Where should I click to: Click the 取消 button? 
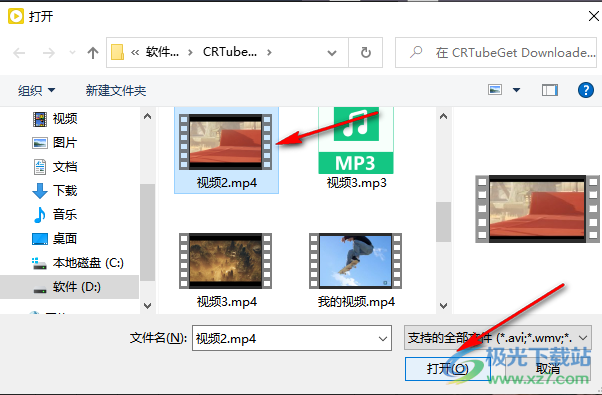coord(548,369)
